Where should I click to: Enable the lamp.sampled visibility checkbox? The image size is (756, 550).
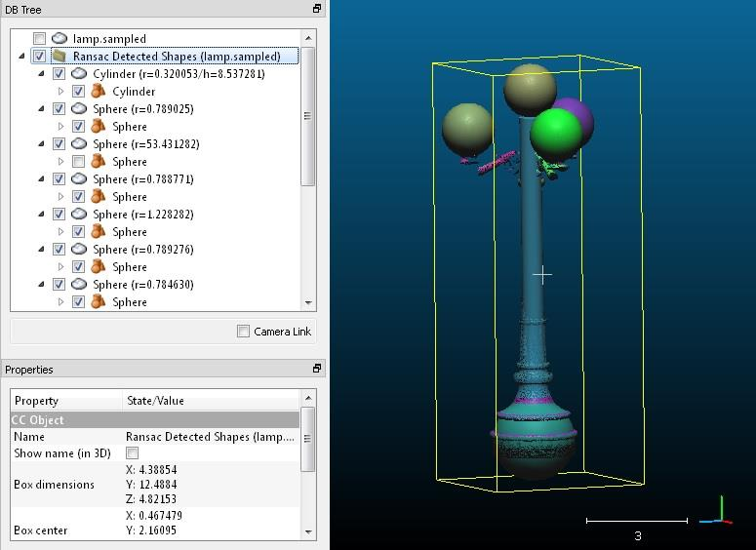pyautogui.click(x=39, y=39)
